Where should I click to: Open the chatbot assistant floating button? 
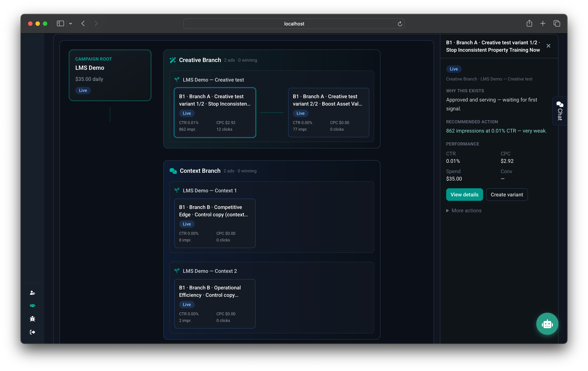pyautogui.click(x=547, y=324)
